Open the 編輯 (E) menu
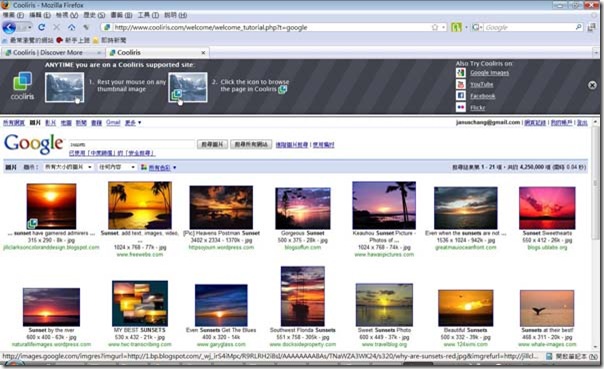Viewport: 604px width, 369px height. (40, 15)
